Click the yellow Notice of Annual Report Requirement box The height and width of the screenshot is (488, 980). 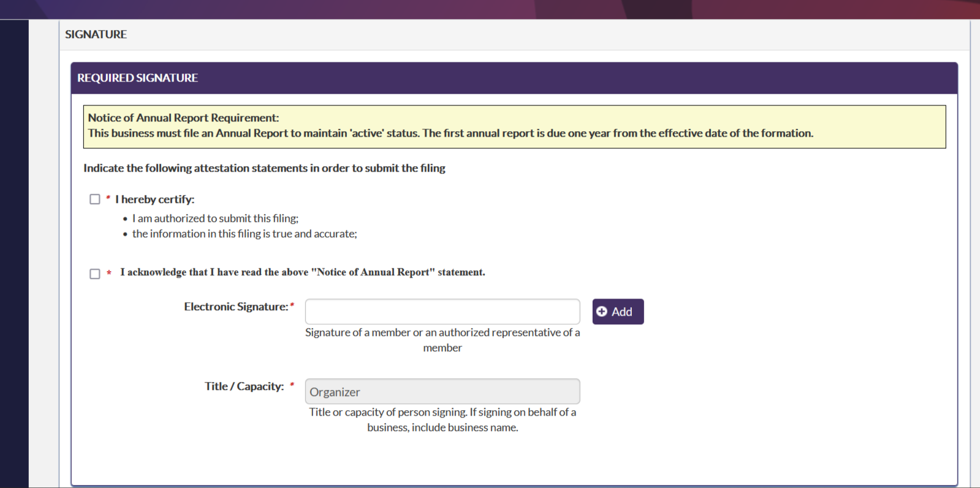coord(514,126)
